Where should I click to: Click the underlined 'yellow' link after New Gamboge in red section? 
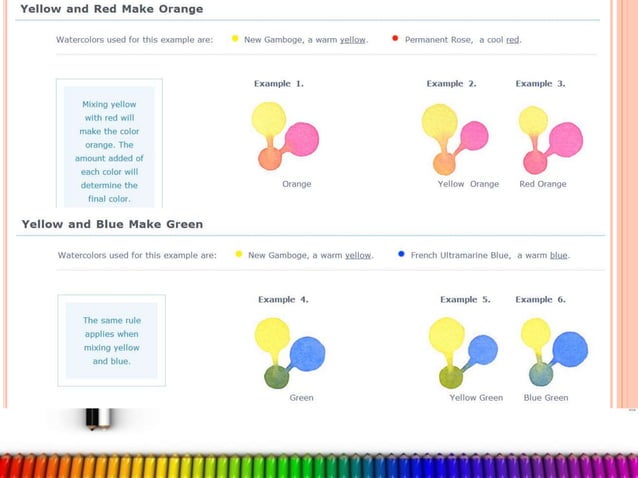click(353, 40)
